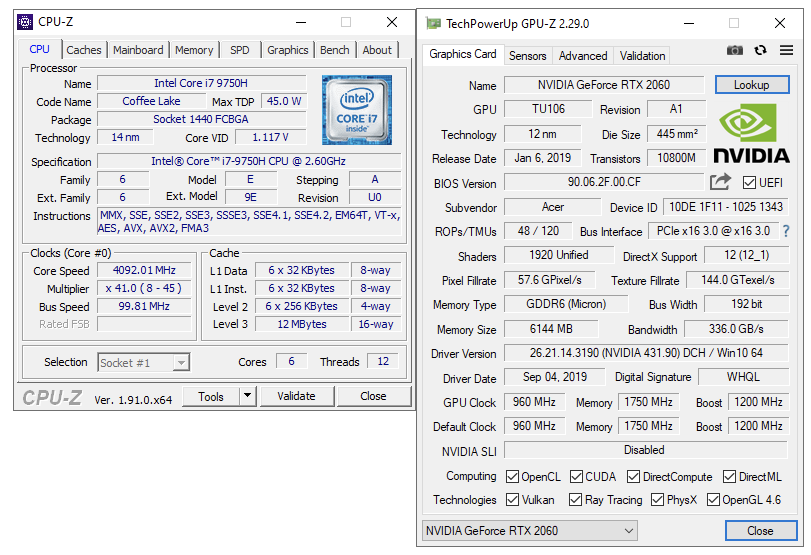Switch to the Caches tab

(x=84, y=50)
